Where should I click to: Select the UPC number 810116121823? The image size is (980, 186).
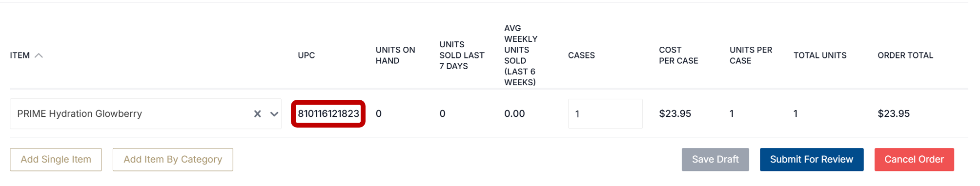(x=328, y=114)
